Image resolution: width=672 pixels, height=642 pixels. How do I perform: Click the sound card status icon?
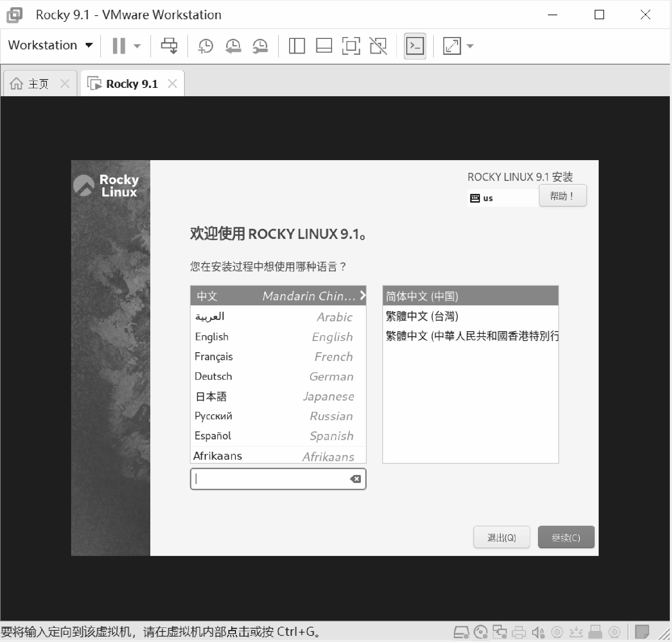[538, 632]
